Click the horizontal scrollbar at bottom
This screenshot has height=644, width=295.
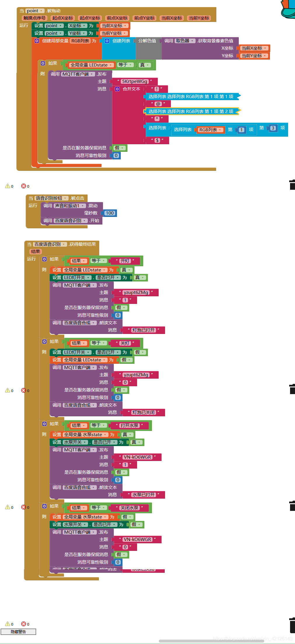[211, 641]
